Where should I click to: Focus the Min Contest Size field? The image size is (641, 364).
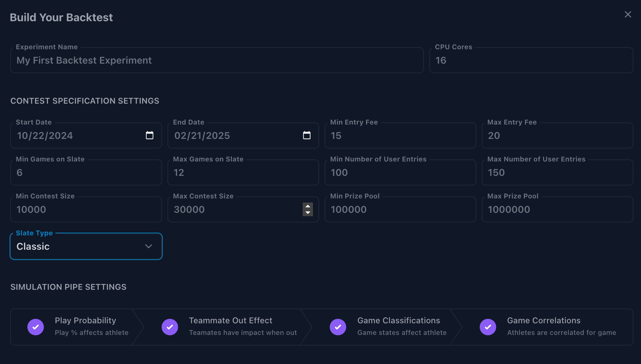click(x=86, y=209)
